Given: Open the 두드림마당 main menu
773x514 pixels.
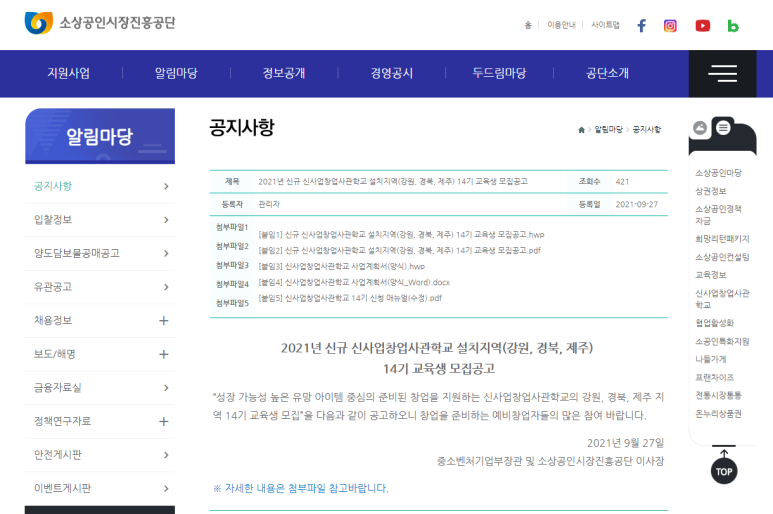Looking at the screenshot, I should [x=499, y=73].
